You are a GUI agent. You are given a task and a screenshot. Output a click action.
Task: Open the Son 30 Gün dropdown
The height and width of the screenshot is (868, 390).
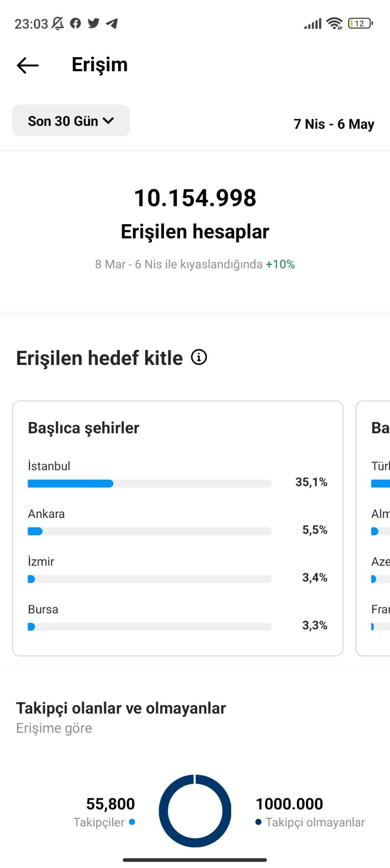pos(71,121)
